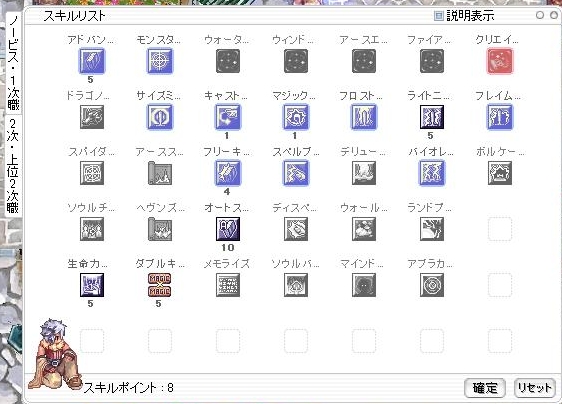Select the サイズミ… skill icon
Image resolution: width=562 pixels, height=404 pixels.
click(x=160, y=117)
